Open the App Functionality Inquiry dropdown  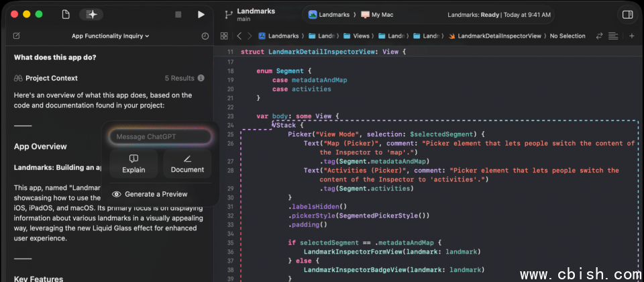click(x=111, y=36)
